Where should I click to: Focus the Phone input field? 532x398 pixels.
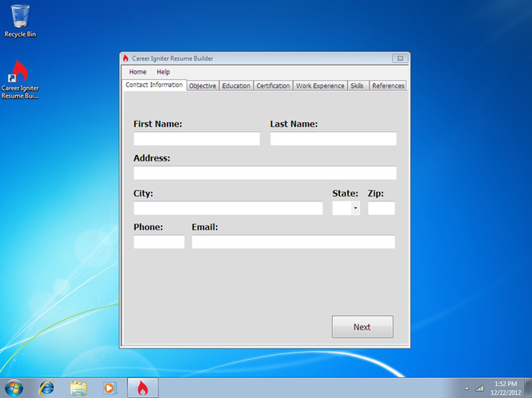point(159,241)
